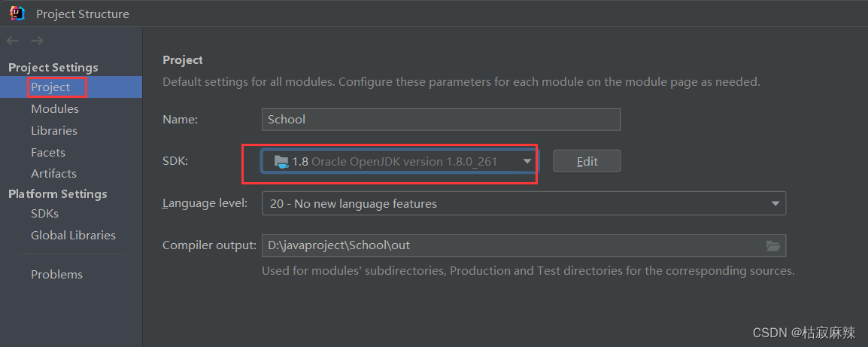The width and height of the screenshot is (868, 347).
Task: Open the Problems section
Action: pos(56,275)
